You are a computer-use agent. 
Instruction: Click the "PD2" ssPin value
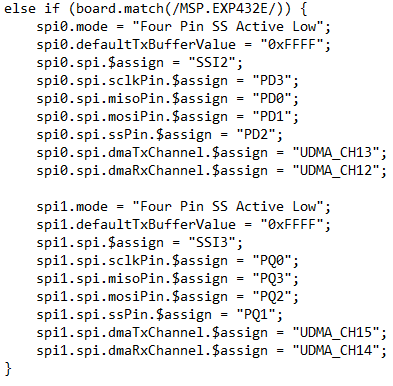point(256,135)
